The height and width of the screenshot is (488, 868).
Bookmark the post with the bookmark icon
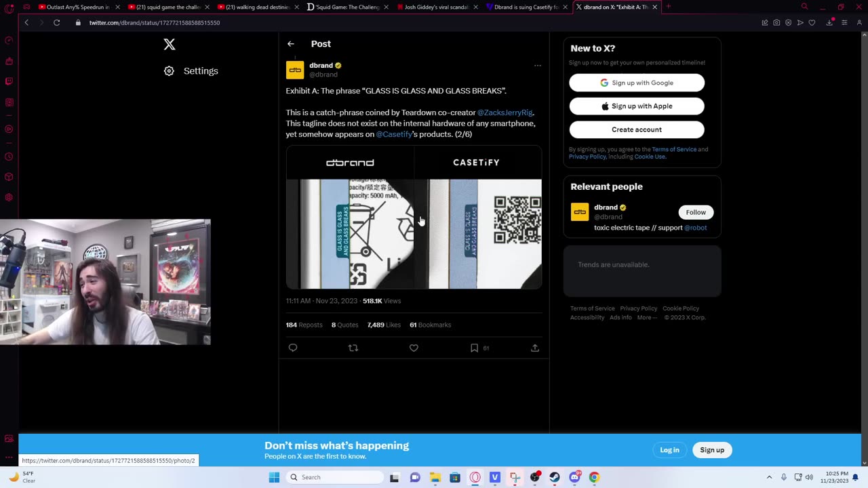point(474,348)
